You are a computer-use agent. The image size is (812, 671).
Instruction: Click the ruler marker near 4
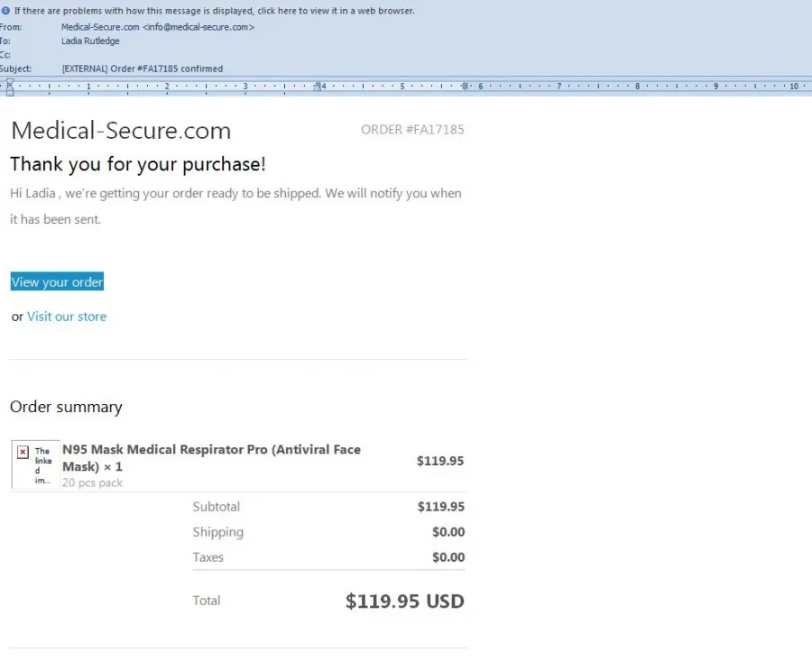click(x=318, y=87)
